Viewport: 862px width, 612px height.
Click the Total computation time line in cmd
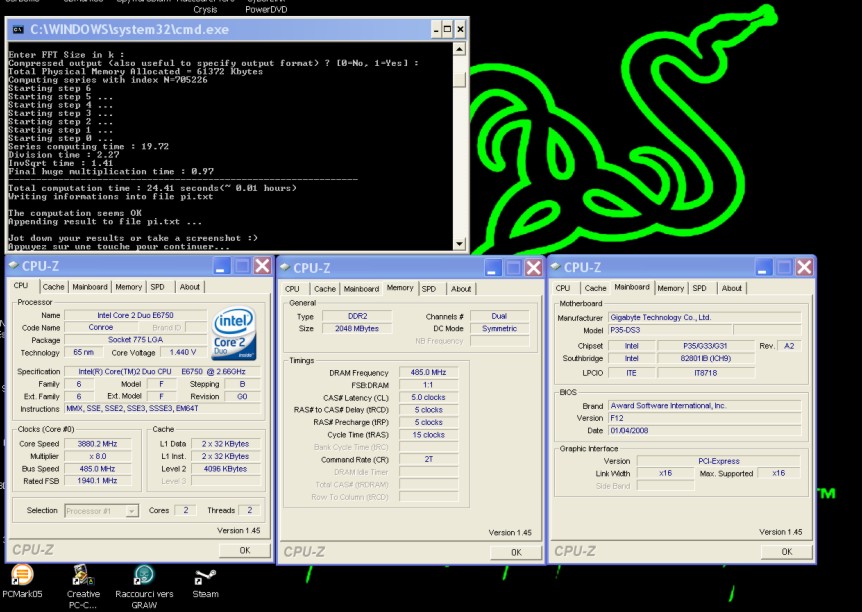(x=152, y=188)
